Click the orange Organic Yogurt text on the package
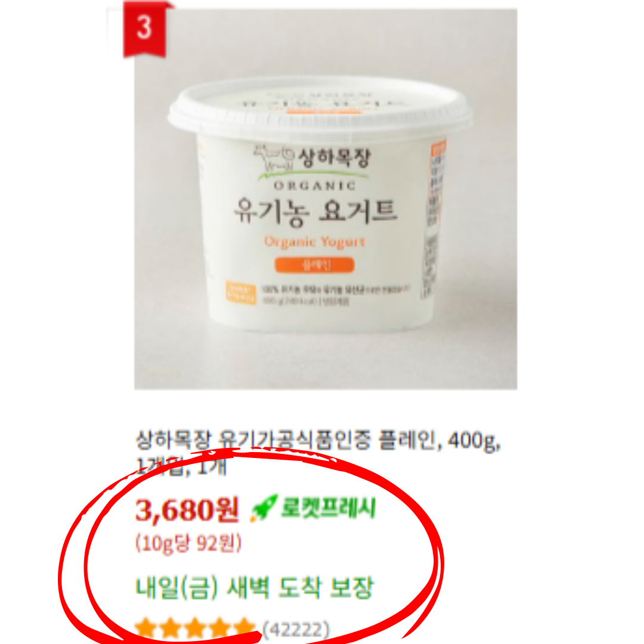Screen dimensions: 644x644 (x=315, y=241)
